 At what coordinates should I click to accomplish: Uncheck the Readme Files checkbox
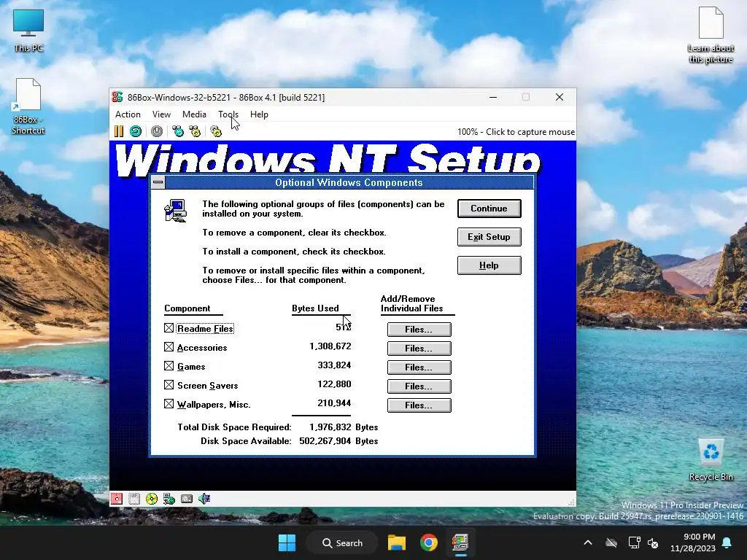click(169, 328)
